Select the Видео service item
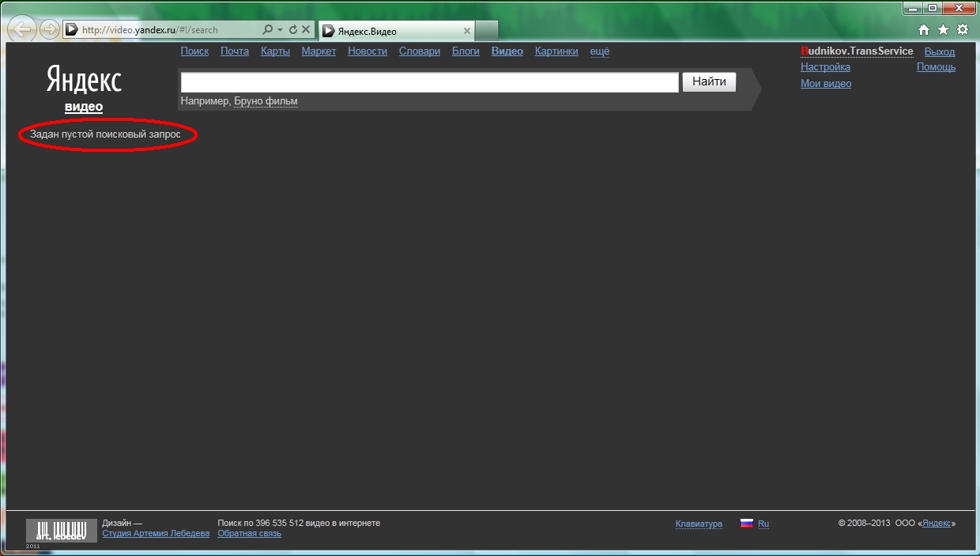 tap(507, 51)
